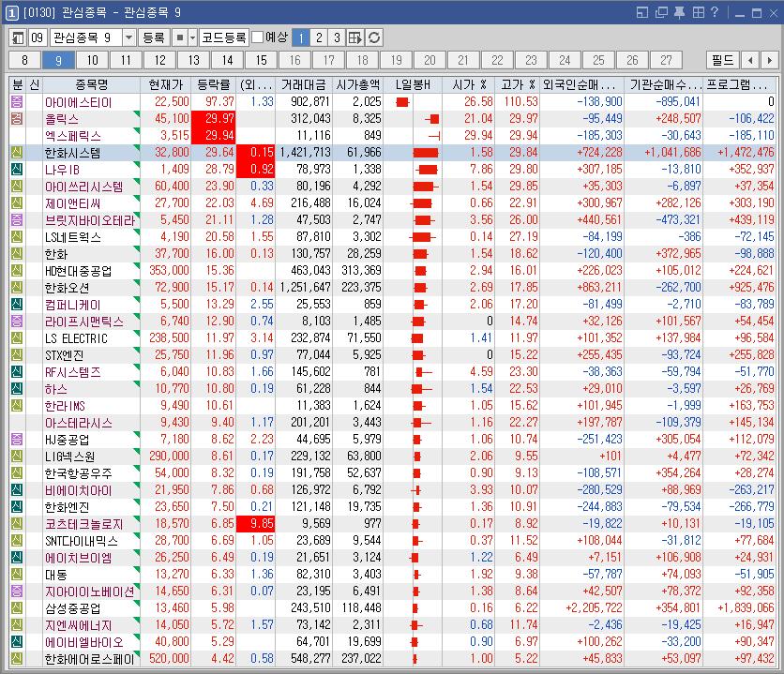Switch to group tab 12
Image resolution: width=784 pixels, height=674 pixels.
click(160, 60)
